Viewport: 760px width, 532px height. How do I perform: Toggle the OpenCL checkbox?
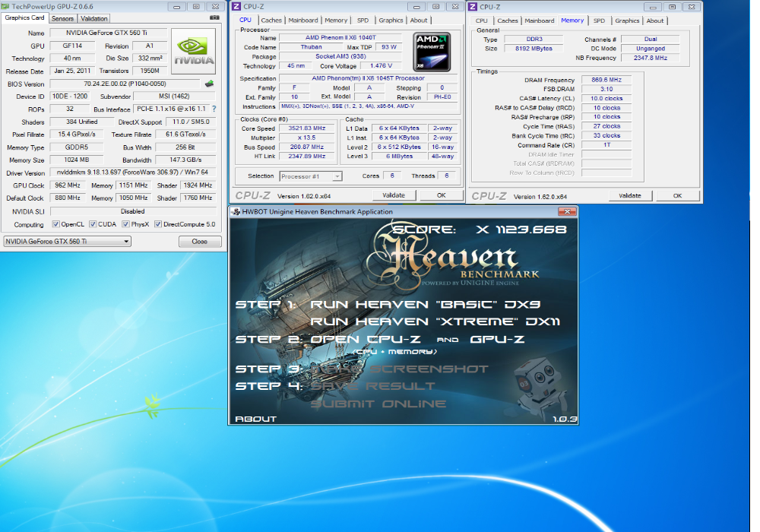tap(55, 224)
